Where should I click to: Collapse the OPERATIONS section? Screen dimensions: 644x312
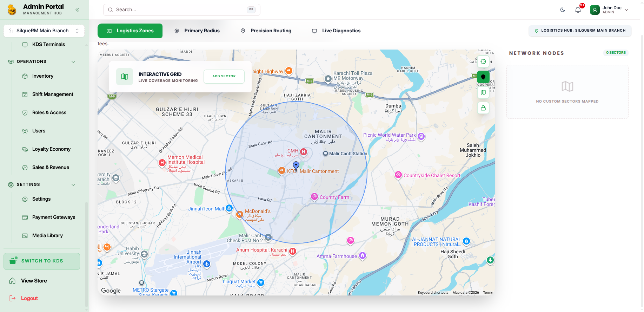pyautogui.click(x=73, y=62)
